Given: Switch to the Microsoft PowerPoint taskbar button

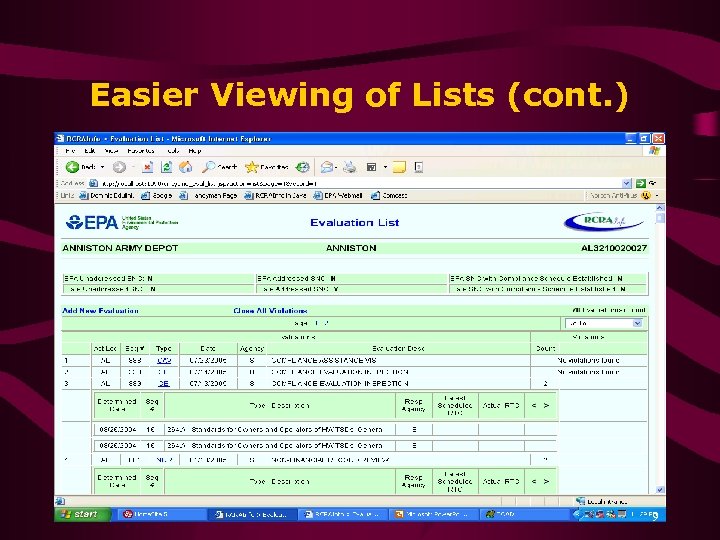Looking at the screenshot, I should [433, 514].
